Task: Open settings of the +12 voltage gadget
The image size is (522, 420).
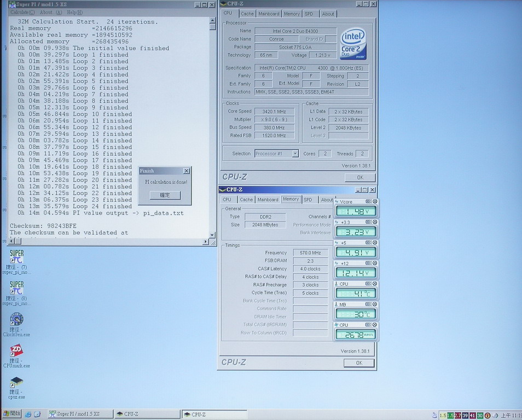Action: point(369,263)
